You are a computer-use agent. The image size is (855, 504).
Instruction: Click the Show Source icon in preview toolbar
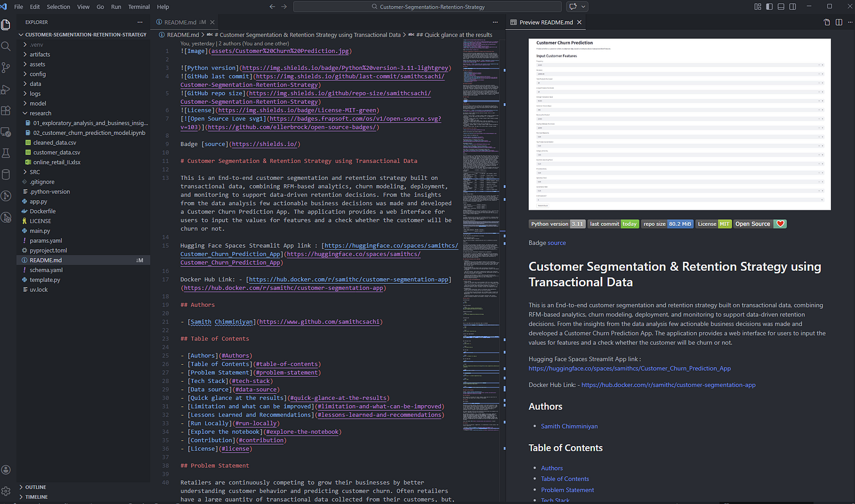click(827, 23)
